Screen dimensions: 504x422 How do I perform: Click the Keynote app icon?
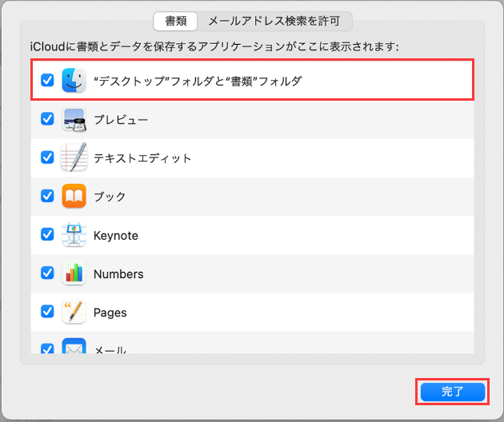74,234
